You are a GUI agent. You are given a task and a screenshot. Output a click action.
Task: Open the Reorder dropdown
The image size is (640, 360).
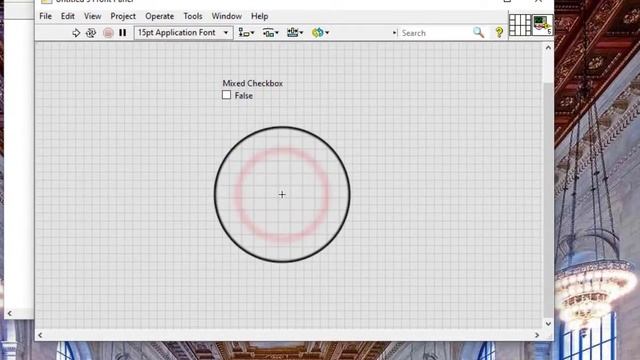(x=320, y=33)
